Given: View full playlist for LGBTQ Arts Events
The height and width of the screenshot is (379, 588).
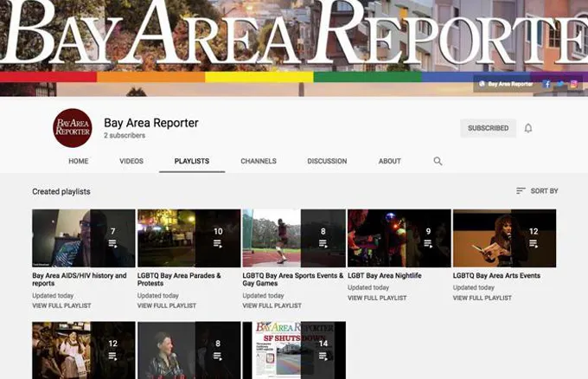Looking at the screenshot, I should point(482,298).
